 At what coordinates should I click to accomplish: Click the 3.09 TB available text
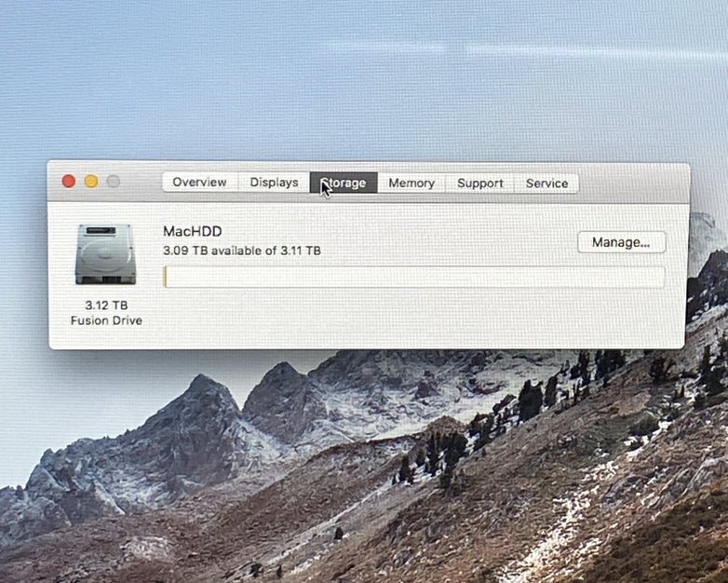pyautogui.click(x=242, y=251)
